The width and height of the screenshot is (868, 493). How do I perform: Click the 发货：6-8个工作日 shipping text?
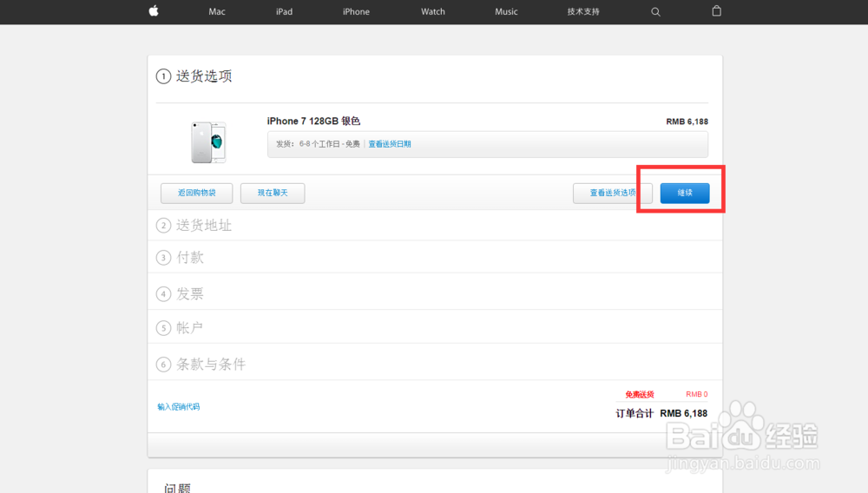coord(318,144)
